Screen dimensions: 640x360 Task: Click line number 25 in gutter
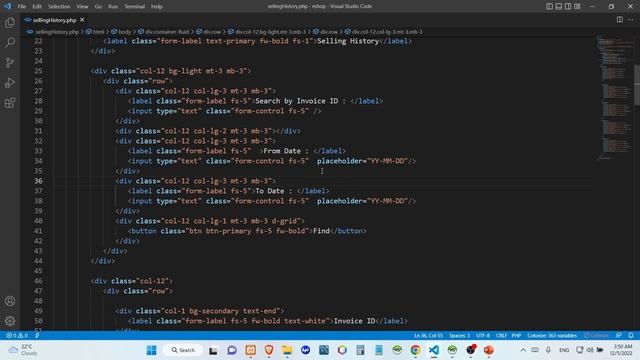38,71
